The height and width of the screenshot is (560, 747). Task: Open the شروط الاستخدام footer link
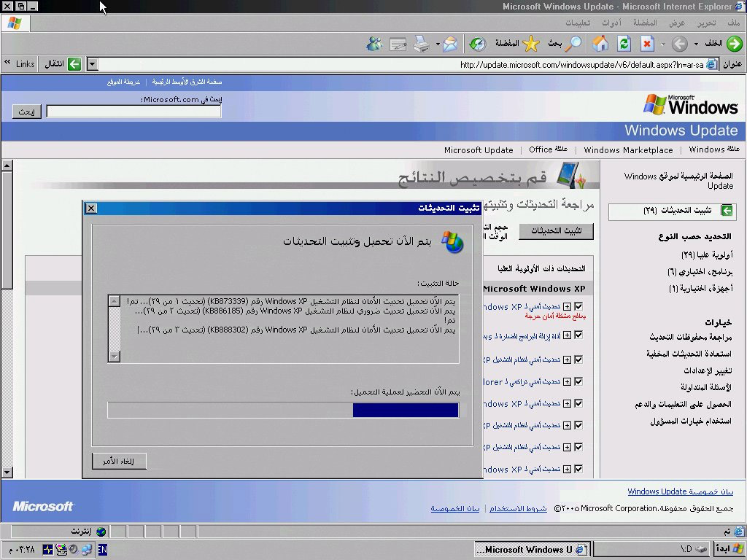[518, 508]
